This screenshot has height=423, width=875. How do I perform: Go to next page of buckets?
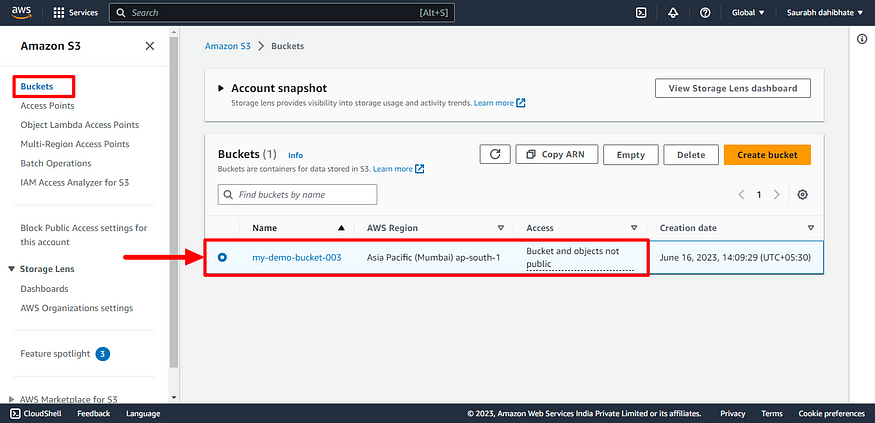(x=776, y=195)
